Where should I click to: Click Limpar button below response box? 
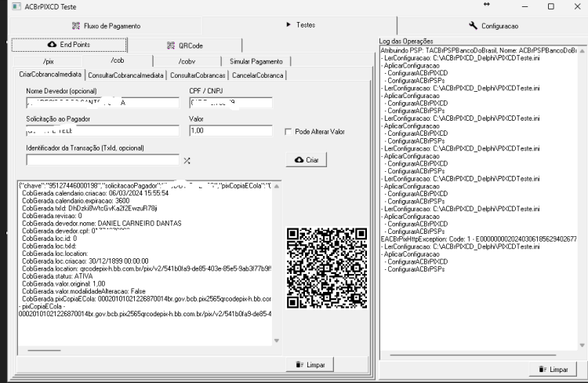click(x=310, y=365)
